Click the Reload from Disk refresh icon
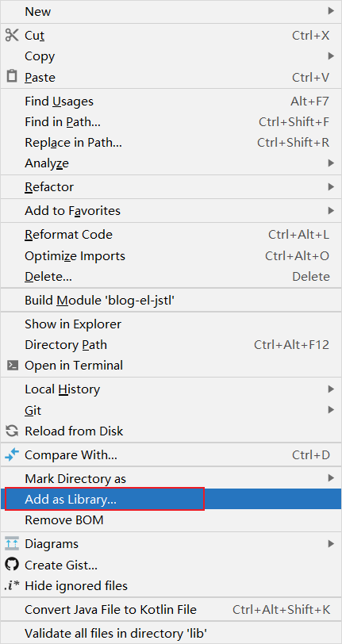 tap(12, 431)
